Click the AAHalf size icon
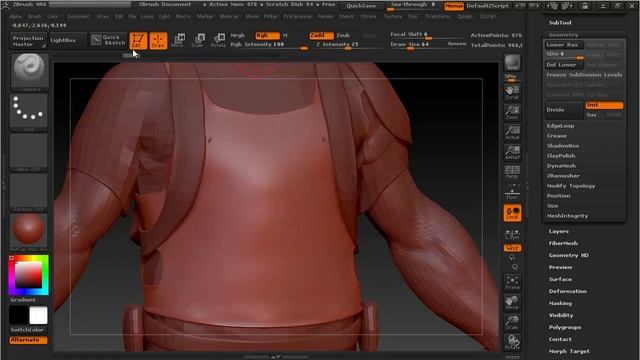 512,152
